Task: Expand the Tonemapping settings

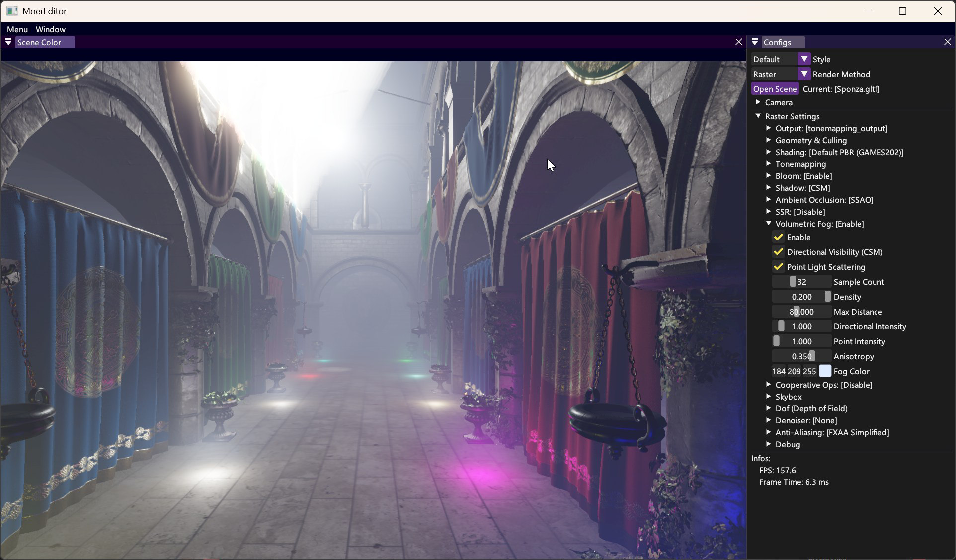Action: pyautogui.click(x=769, y=164)
